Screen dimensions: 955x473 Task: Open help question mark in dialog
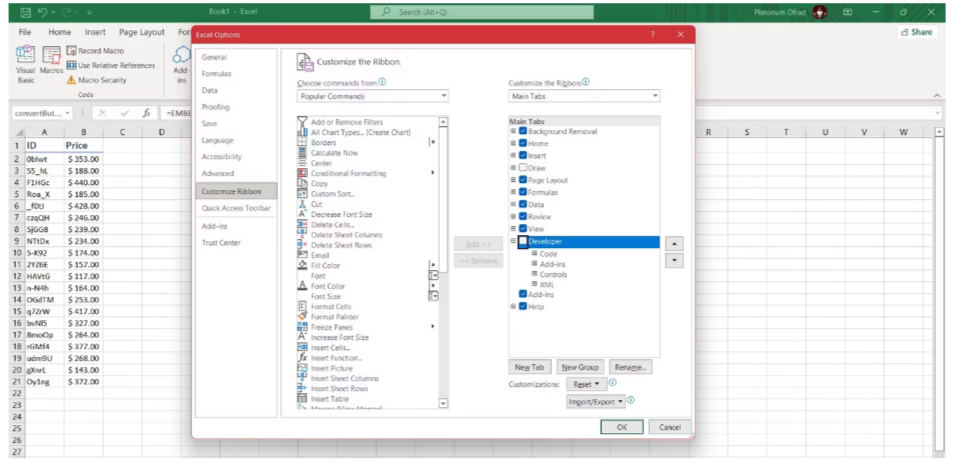point(653,35)
